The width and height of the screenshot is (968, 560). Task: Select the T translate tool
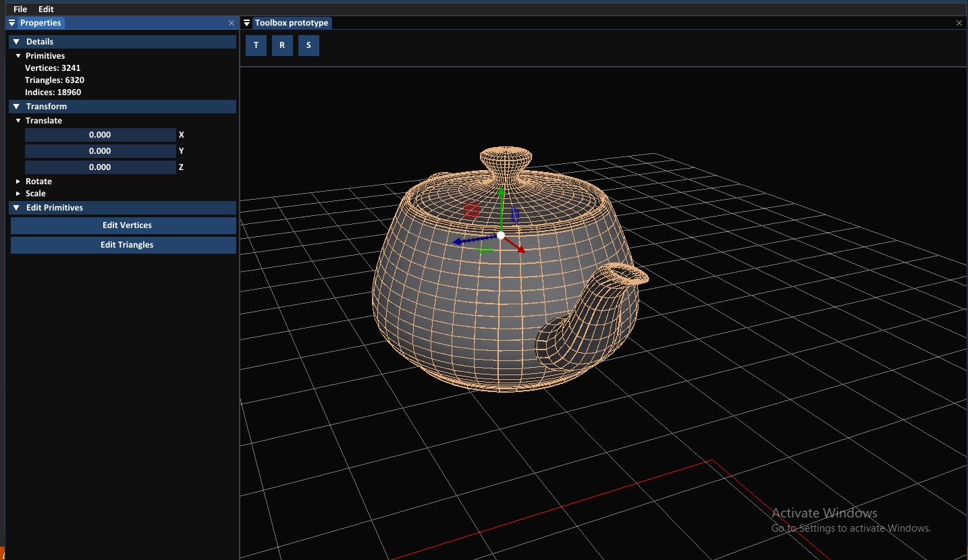[x=256, y=45]
